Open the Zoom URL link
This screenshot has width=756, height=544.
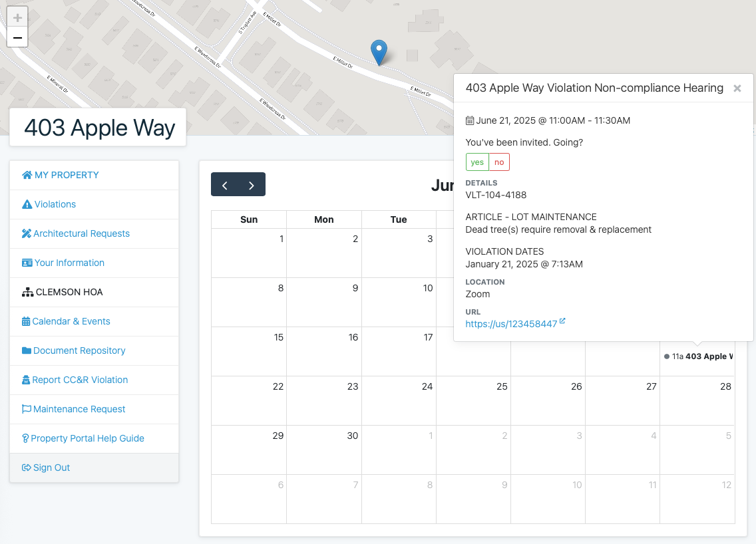point(511,324)
